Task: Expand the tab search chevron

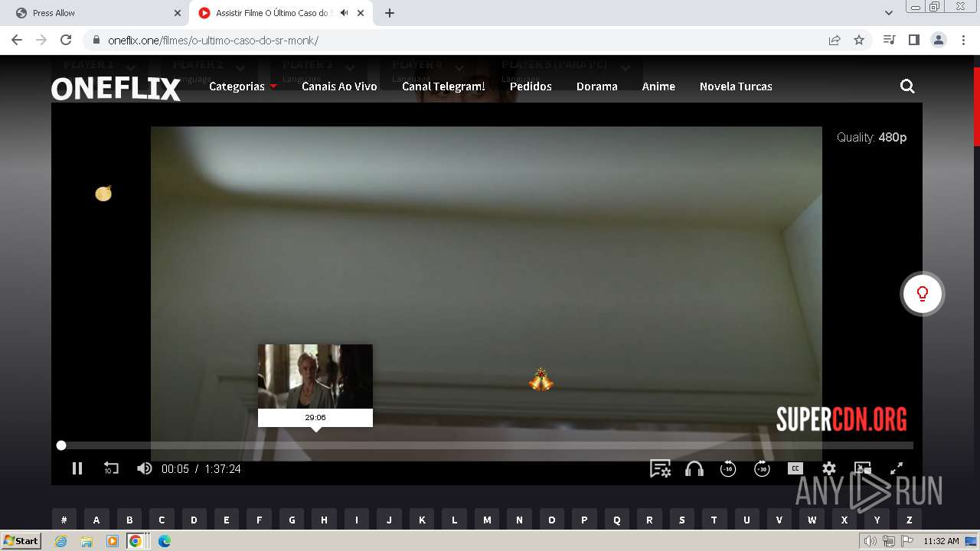Action: pos(889,13)
